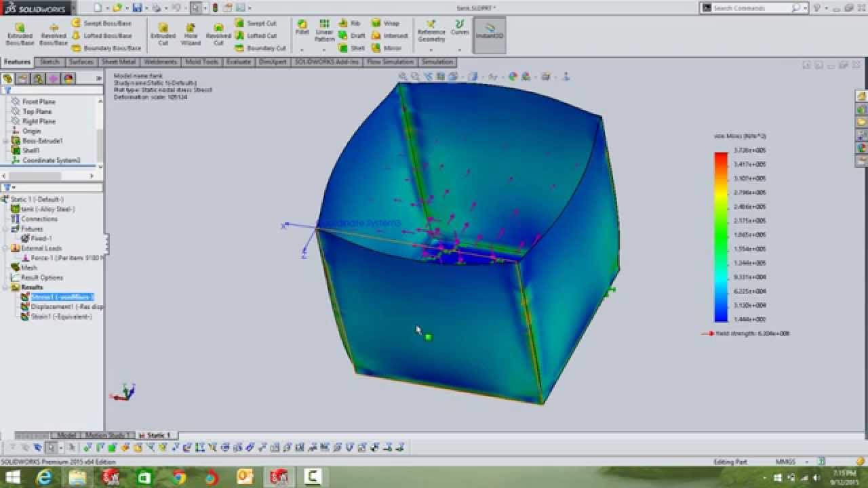Select Top Plane in the feature tree
This screenshot has width=868, height=488.
pyautogui.click(x=37, y=111)
